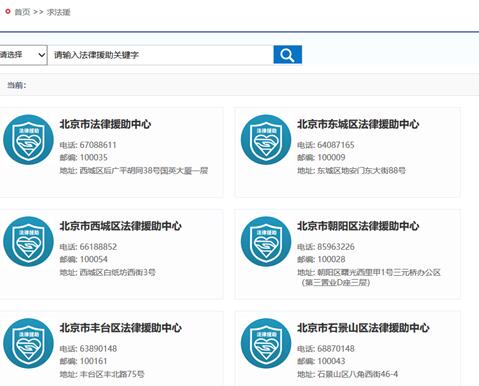Click address 朝阳区霞光西里甲1号三元桥办公区
This screenshot has height=386, width=479.
[379, 272]
